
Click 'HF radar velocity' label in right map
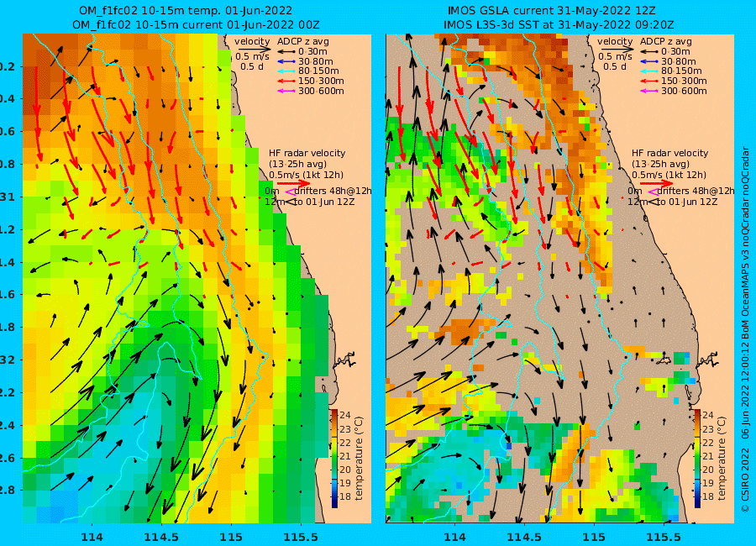point(670,153)
